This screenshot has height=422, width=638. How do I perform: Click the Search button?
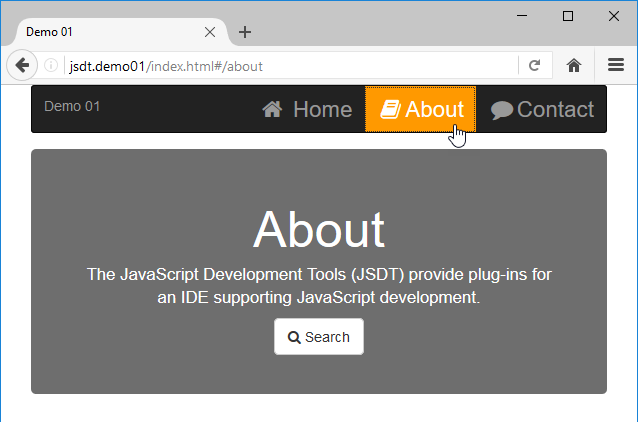(x=319, y=337)
